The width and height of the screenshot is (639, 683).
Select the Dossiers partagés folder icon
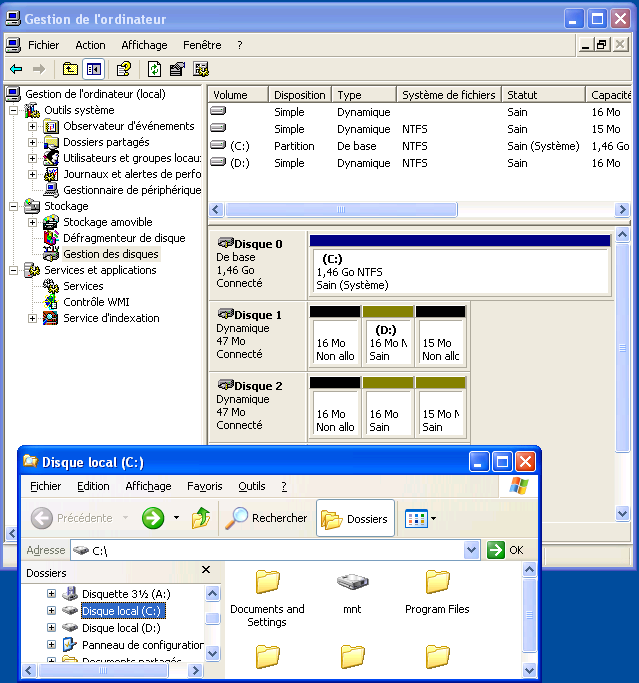pos(51,142)
